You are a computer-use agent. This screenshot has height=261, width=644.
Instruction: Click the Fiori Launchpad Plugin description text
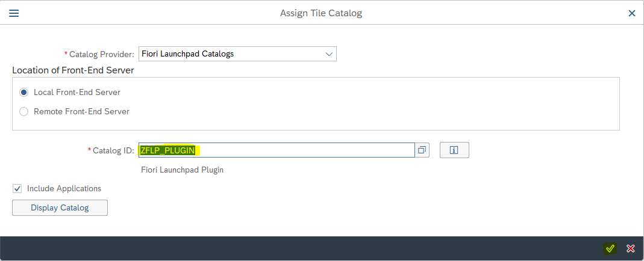tap(182, 170)
